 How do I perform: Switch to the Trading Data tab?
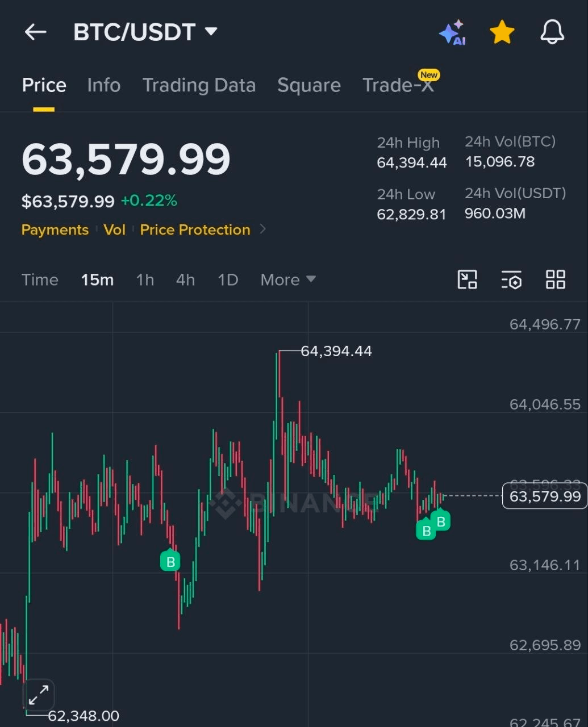(x=199, y=85)
